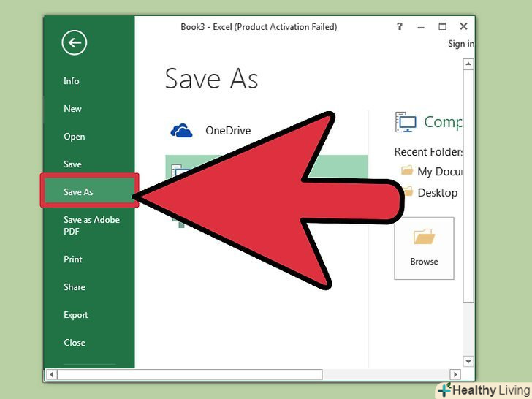Choose Save as Adobe PDF

(x=91, y=226)
